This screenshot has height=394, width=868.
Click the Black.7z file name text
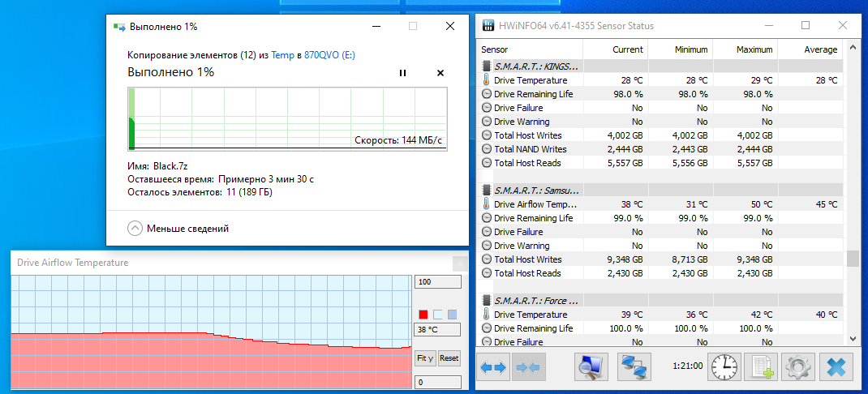click(172, 166)
